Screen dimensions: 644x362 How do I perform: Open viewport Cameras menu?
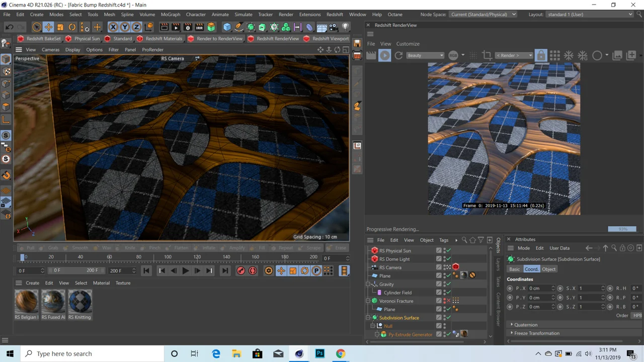coord(50,50)
